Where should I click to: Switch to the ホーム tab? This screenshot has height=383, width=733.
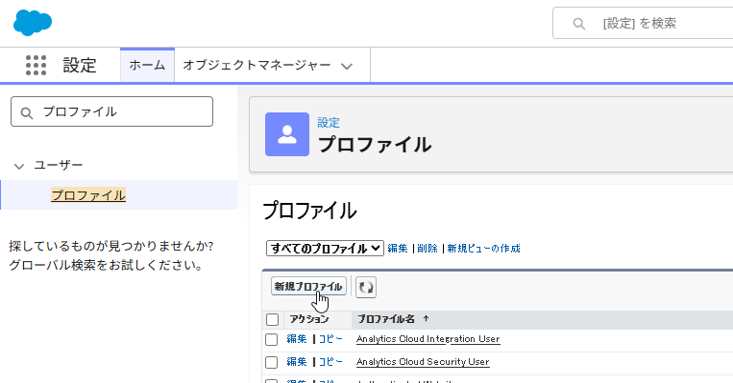tap(147, 65)
